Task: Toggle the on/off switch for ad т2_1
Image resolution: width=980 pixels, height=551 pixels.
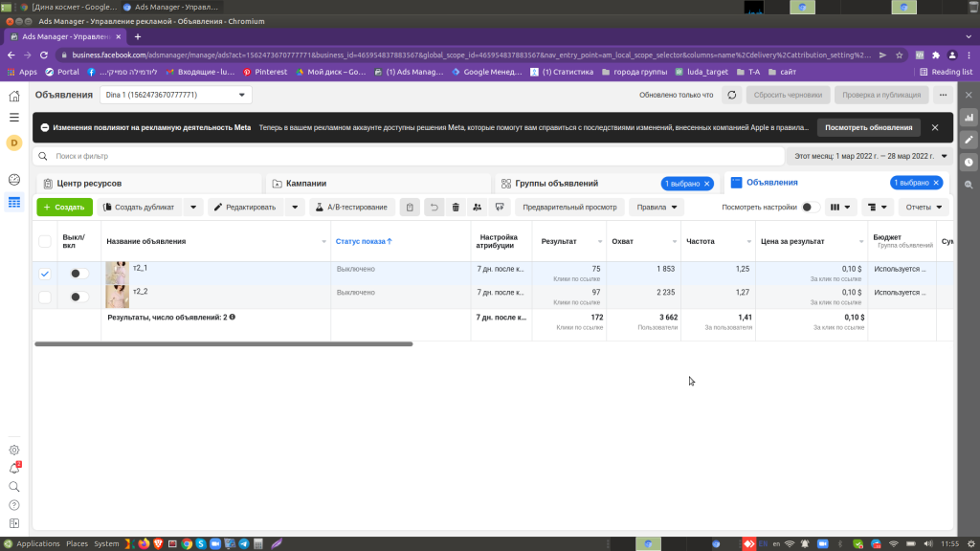Action: [80, 274]
